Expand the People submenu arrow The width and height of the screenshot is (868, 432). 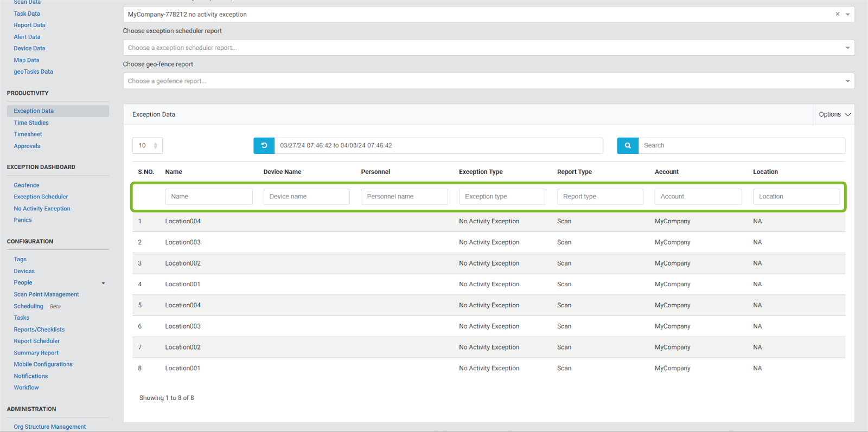[x=103, y=283]
